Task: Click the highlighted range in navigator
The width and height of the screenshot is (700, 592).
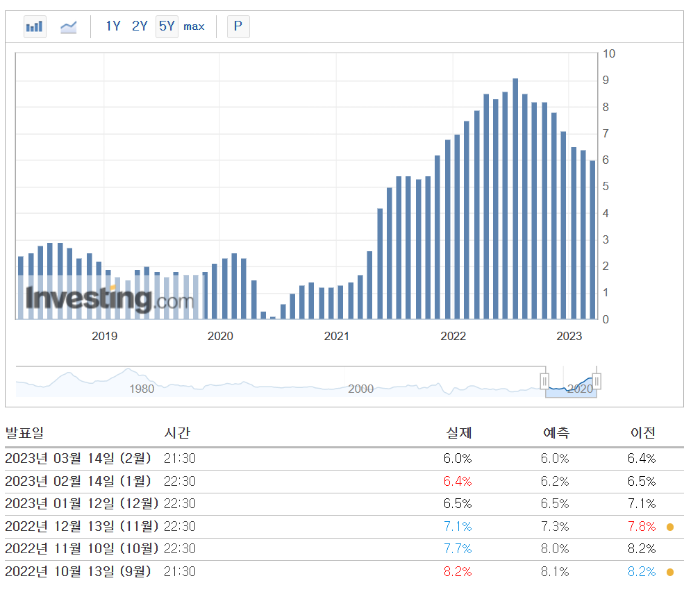Action: [571, 382]
